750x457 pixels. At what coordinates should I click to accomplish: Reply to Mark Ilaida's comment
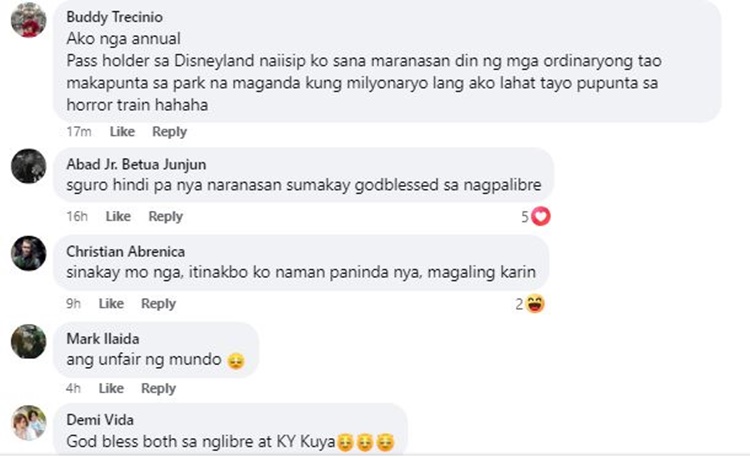[x=158, y=388]
